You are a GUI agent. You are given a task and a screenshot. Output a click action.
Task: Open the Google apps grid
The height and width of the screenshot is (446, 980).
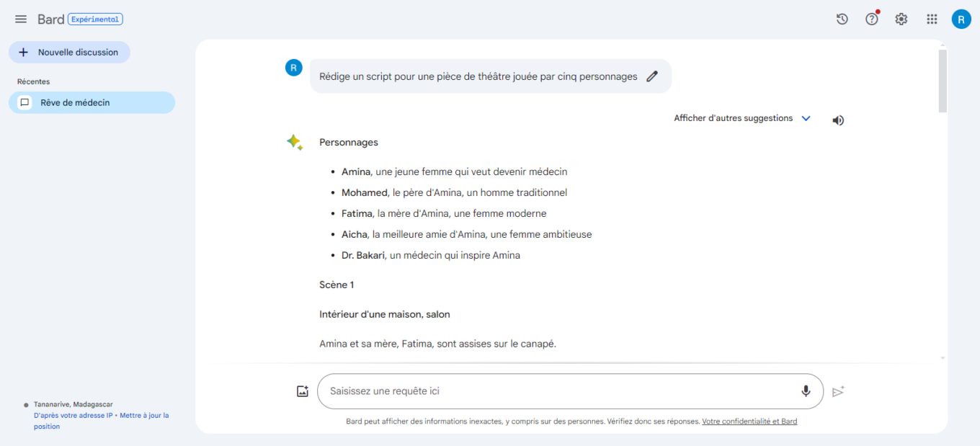coord(932,19)
